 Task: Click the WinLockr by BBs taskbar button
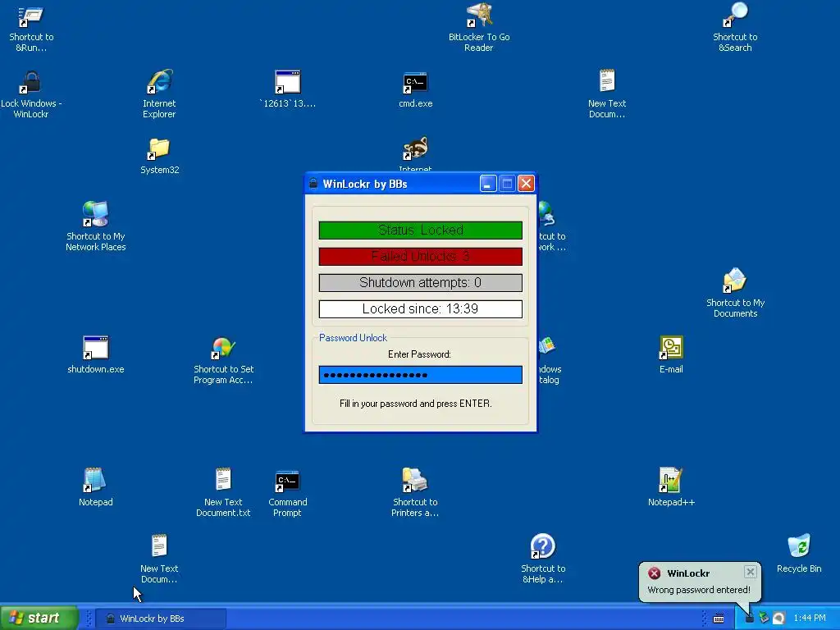pyautogui.click(x=160, y=619)
